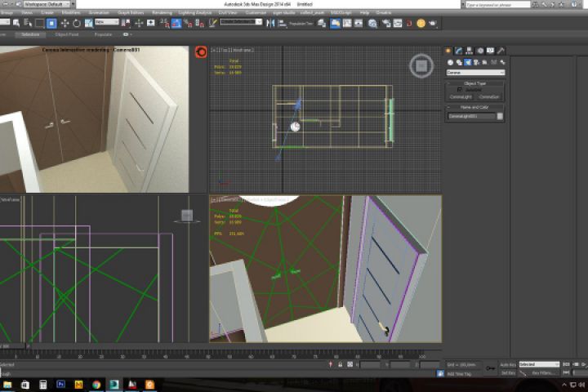588x392 pixels.
Task: Switch to the Utilities command panel
Action: [x=501, y=51]
